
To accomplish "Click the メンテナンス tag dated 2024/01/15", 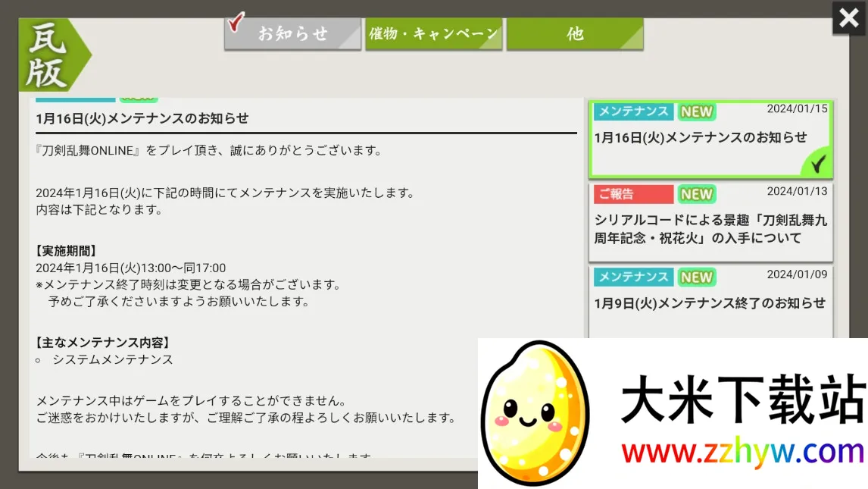I will (x=634, y=111).
